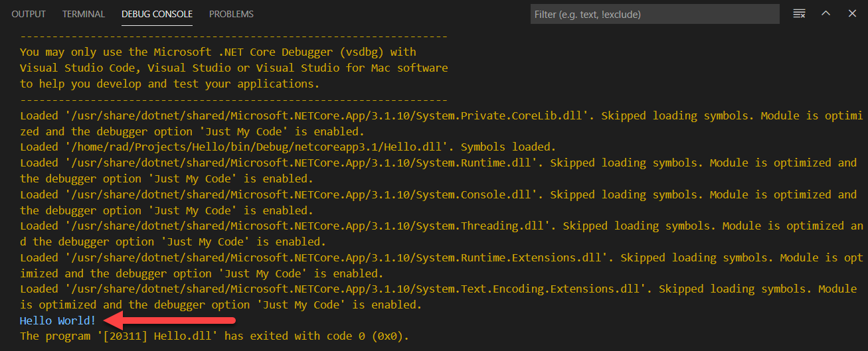This screenshot has width=868, height=351.
Task: Close the bottom panel
Action: pyautogui.click(x=852, y=14)
